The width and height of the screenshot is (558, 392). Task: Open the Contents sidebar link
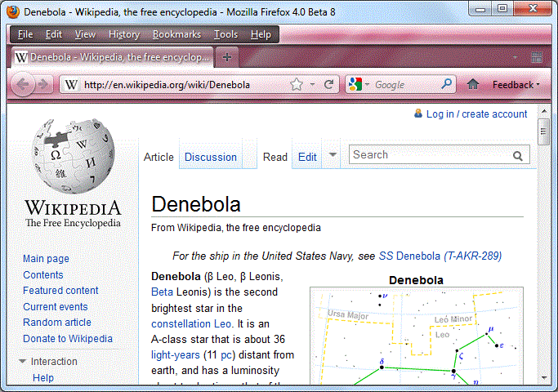(43, 275)
